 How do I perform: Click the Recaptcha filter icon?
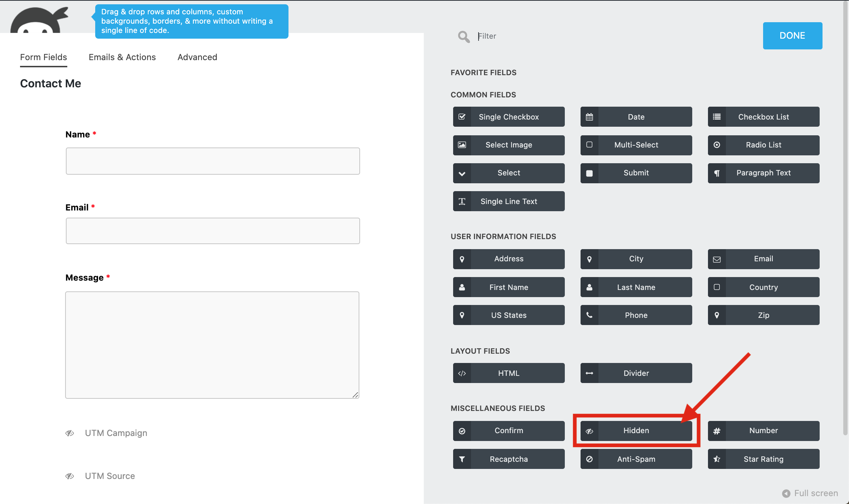(x=462, y=459)
